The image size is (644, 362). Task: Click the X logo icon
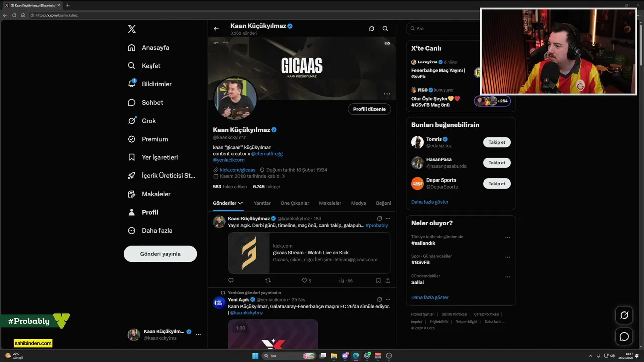click(x=132, y=29)
